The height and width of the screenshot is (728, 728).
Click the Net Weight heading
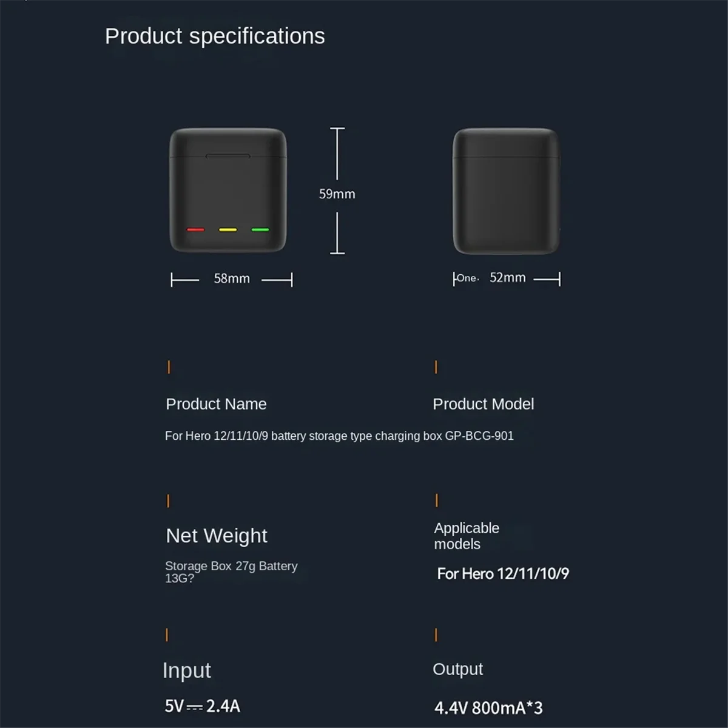point(217,536)
